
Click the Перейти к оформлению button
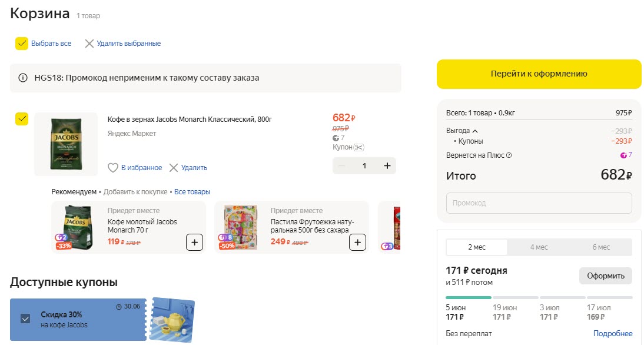(539, 74)
